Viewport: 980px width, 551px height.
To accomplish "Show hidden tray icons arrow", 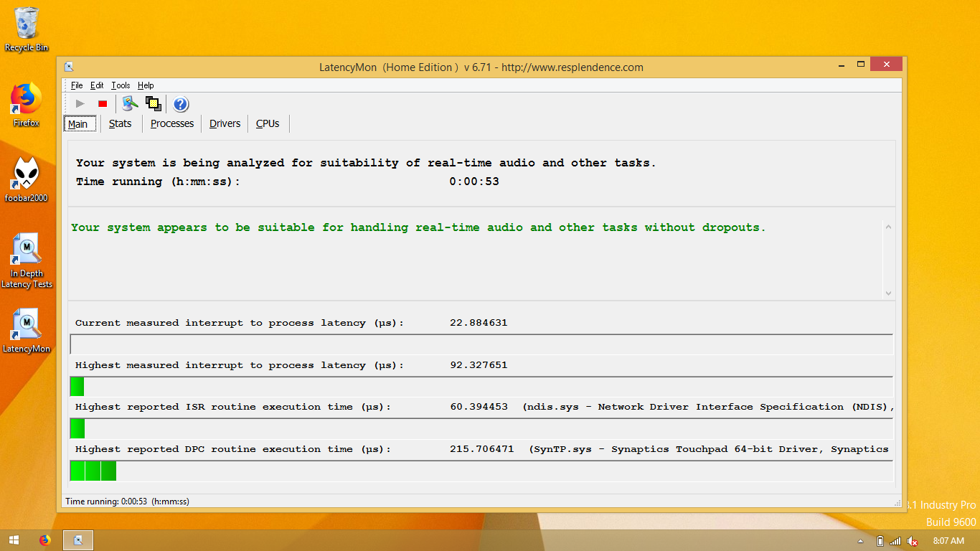I will coord(860,541).
